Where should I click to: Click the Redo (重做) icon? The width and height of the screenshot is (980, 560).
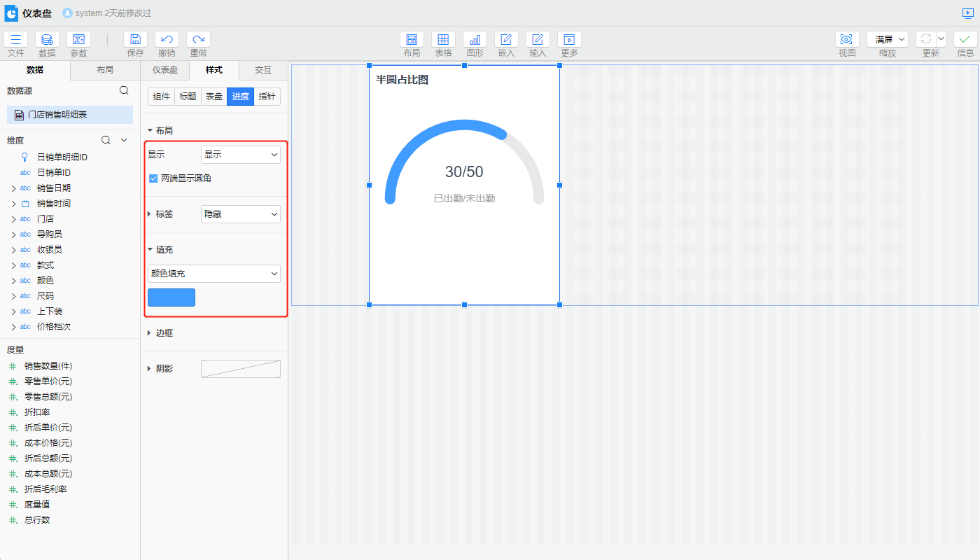point(198,40)
